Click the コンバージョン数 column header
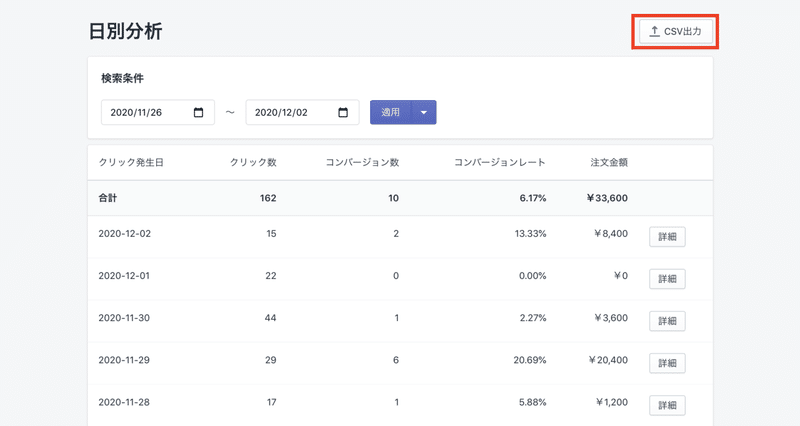The height and width of the screenshot is (426, 800). coord(362,163)
